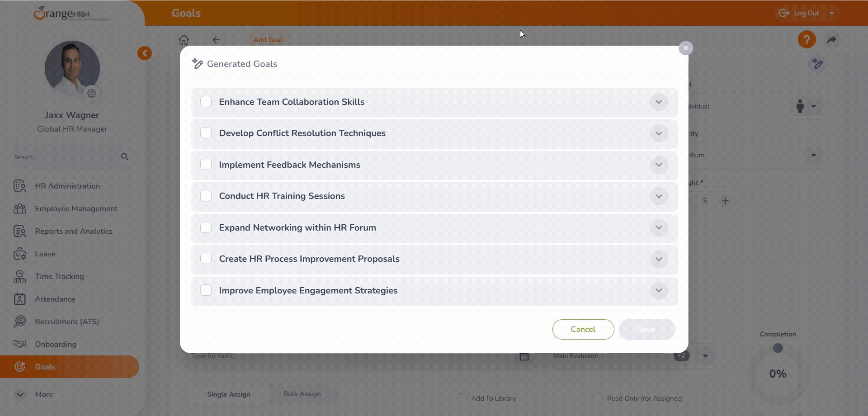Screen dimensions: 868x416
Task: Click the Log Out button
Action: (800, 13)
